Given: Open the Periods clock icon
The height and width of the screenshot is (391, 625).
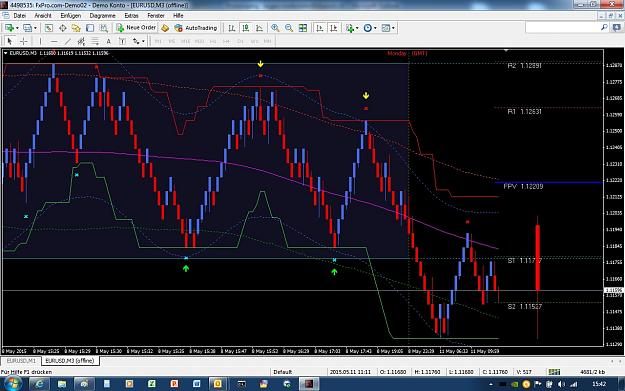Looking at the screenshot, I should tap(368, 28).
